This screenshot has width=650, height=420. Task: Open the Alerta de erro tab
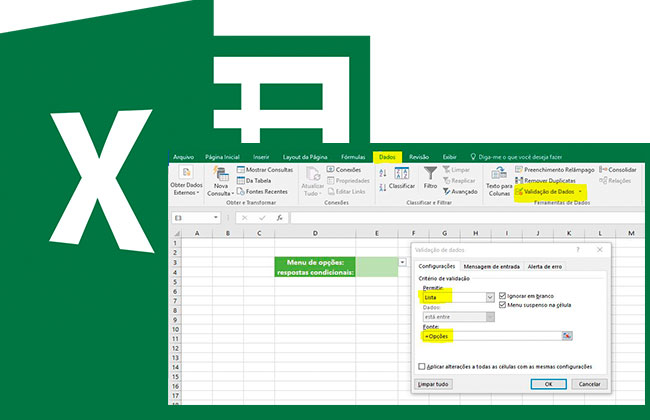pyautogui.click(x=545, y=267)
